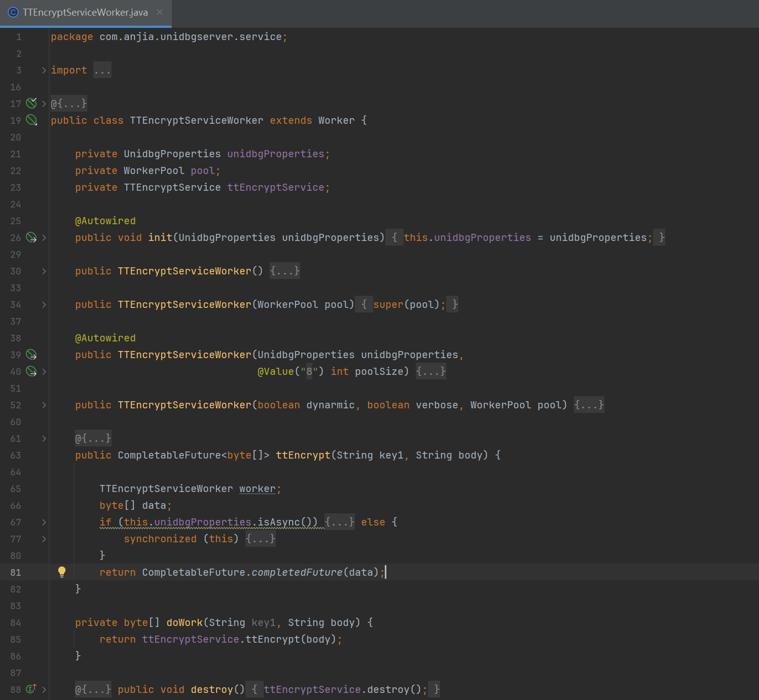Expand the fold arrow on line 40
Viewport: 759px width, 700px height.
click(44, 371)
